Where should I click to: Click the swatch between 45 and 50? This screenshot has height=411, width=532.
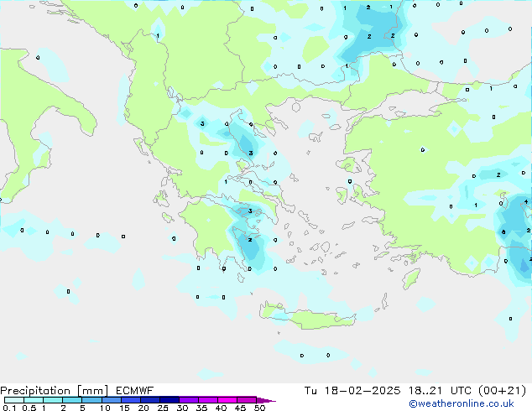click(247, 400)
